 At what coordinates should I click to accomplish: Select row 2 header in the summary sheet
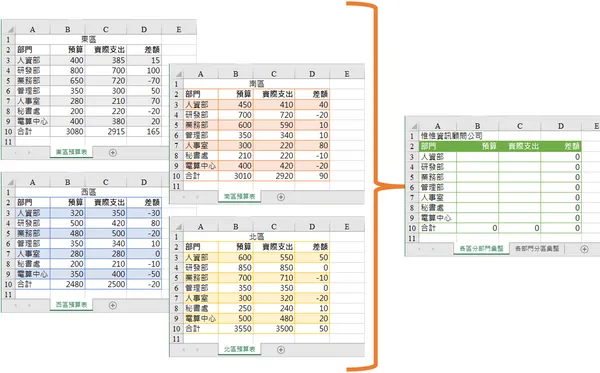click(x=412, y=146)
